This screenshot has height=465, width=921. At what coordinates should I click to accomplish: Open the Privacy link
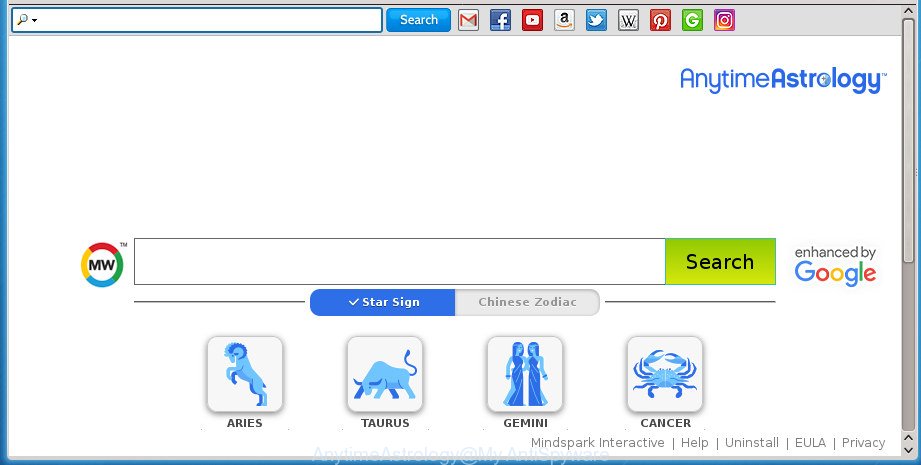click(863, 443)
